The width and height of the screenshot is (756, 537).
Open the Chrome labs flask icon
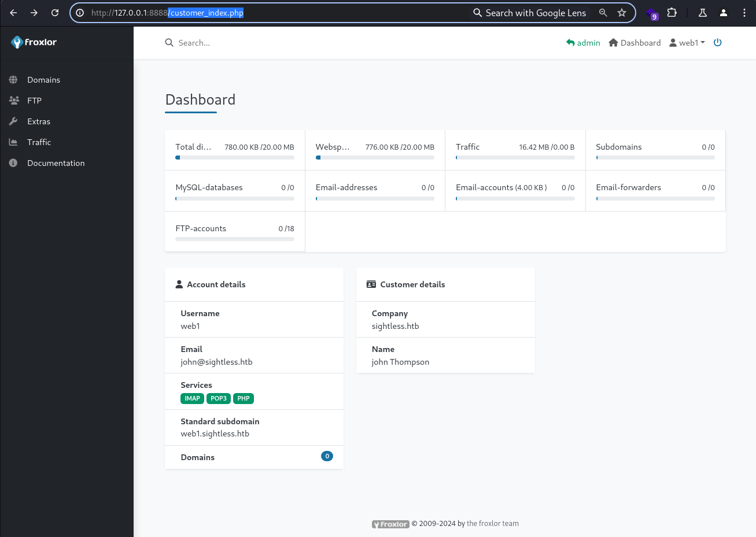point(703,13)
